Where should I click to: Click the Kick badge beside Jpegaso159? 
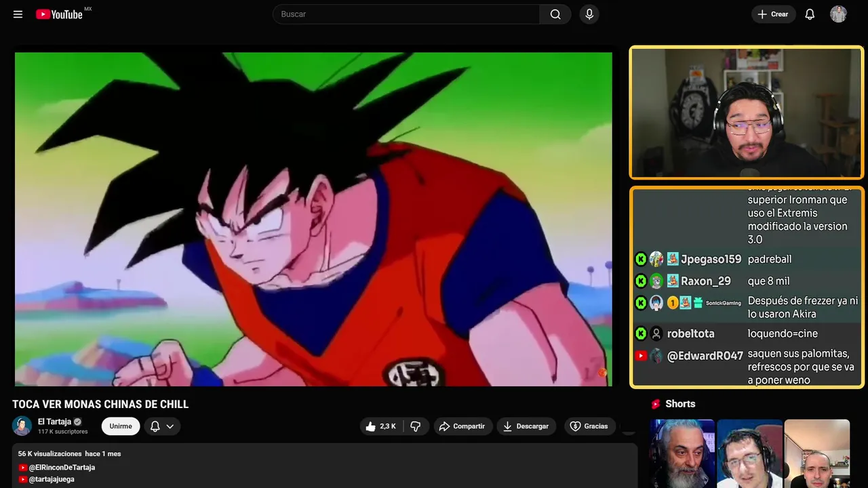point(641,260)
